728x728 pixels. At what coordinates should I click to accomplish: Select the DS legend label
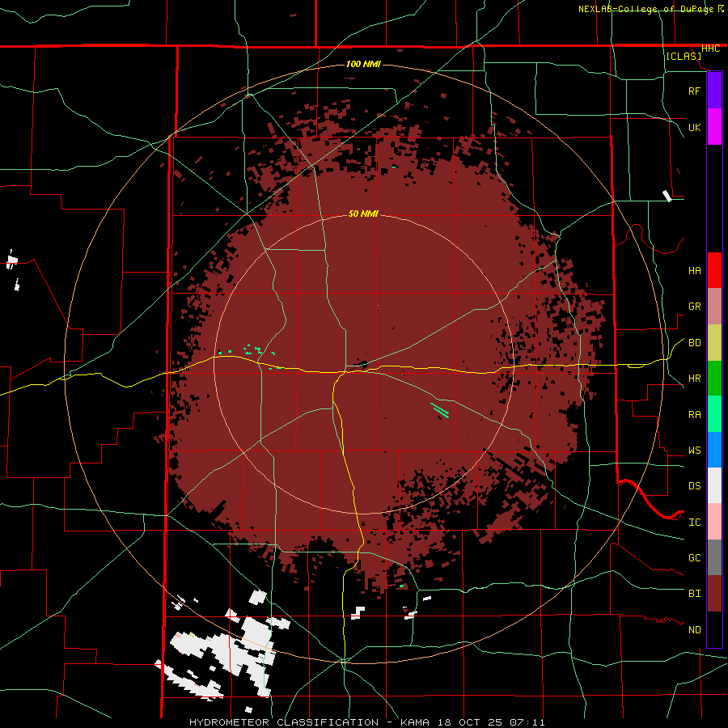(x=694, y=486)
